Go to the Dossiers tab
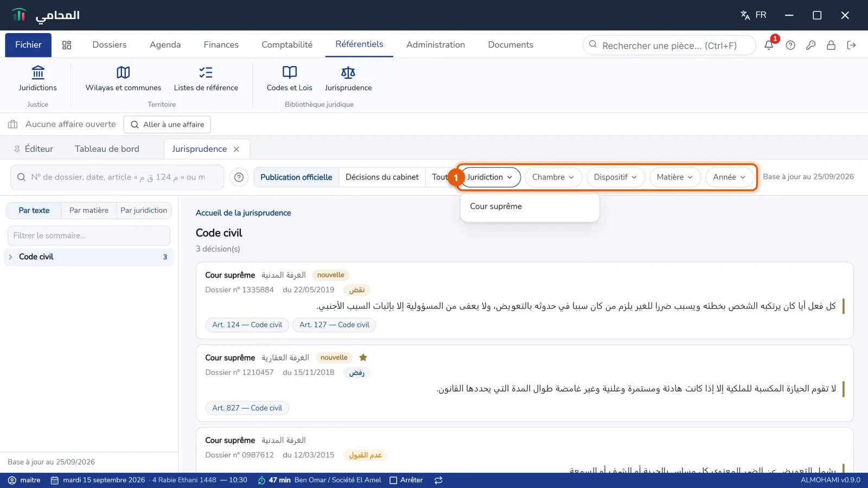Viewport: 868px width, 488px height. 110,45
